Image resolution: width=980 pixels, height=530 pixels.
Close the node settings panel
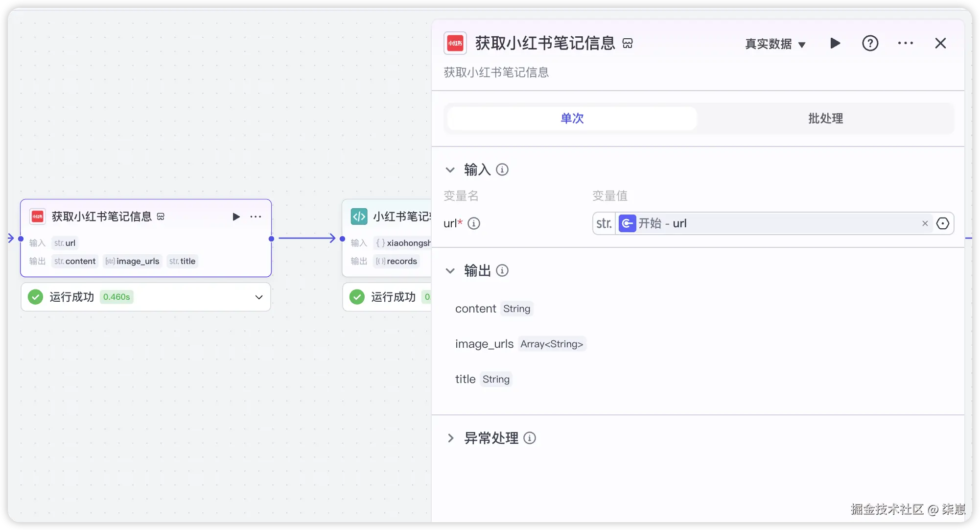tap(940, 43)
